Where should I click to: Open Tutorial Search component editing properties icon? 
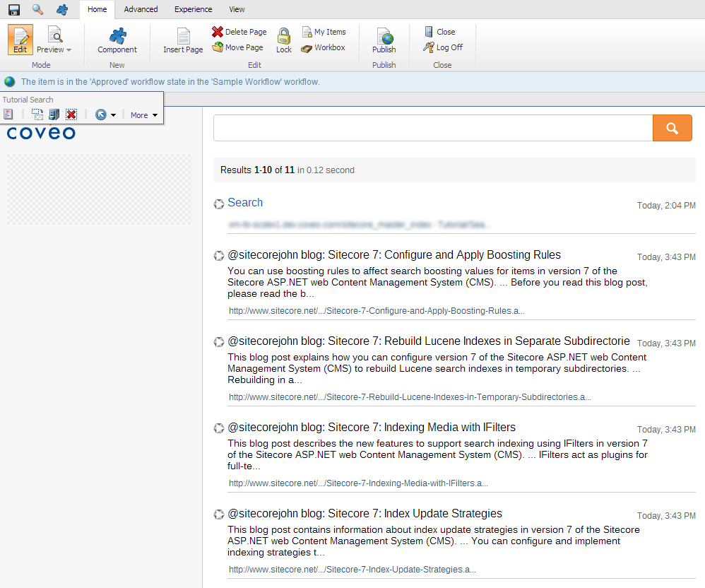pyautogui.click(x=8, y=114)
